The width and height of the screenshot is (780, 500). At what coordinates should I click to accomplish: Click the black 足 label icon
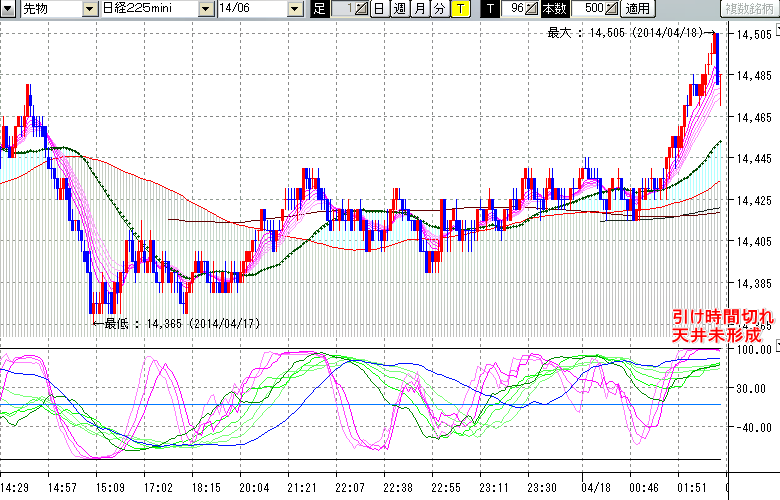coord(319,9)
